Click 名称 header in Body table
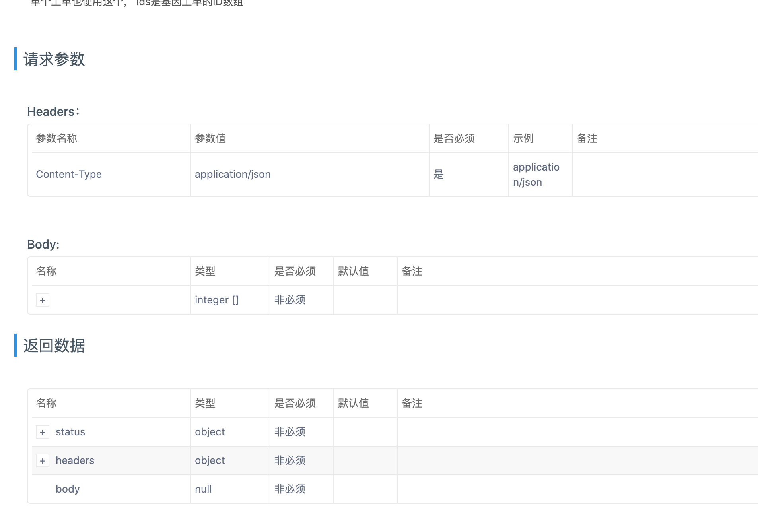Viewport: 758px width, 532px height. coord(46,271)
